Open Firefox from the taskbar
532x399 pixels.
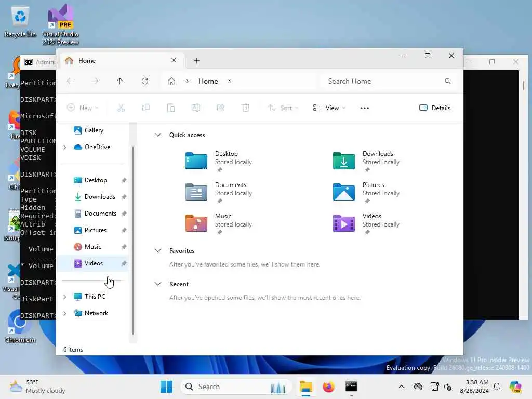(328, 387)
